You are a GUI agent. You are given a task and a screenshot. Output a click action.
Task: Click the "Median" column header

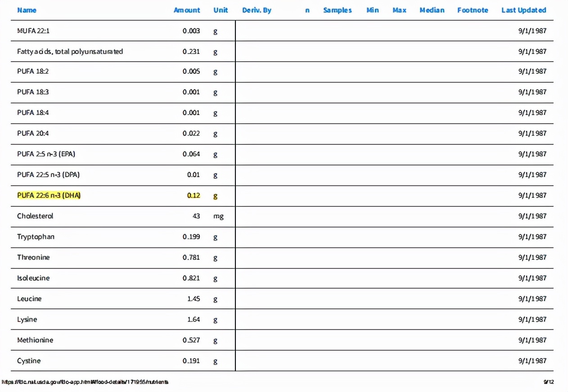[x=432, y=10]
